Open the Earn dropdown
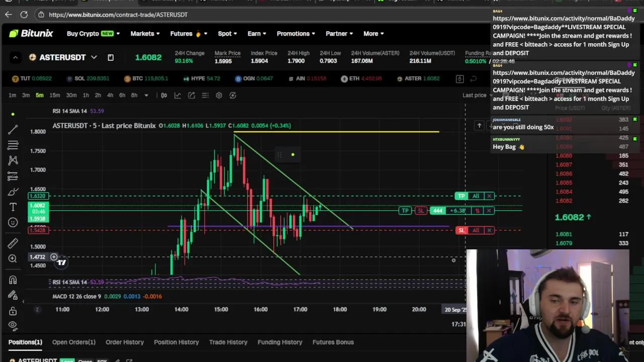This screenshot has width=644, height=362. [257, 34]
